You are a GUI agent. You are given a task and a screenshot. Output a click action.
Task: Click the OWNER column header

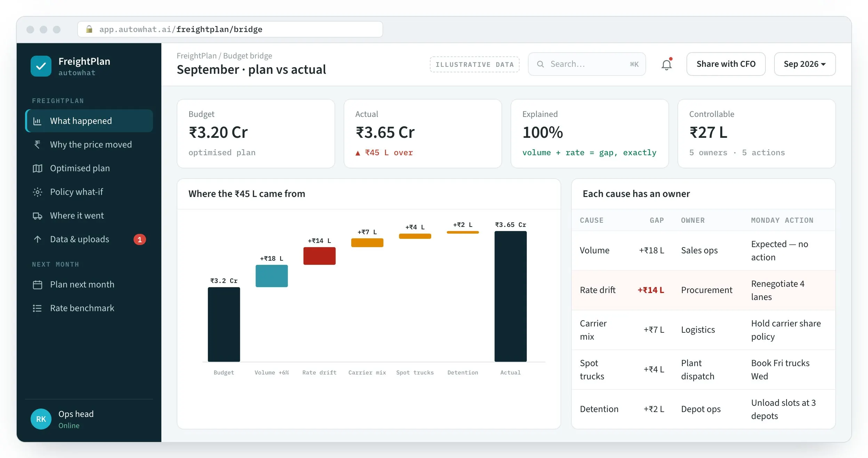(693, 220)
